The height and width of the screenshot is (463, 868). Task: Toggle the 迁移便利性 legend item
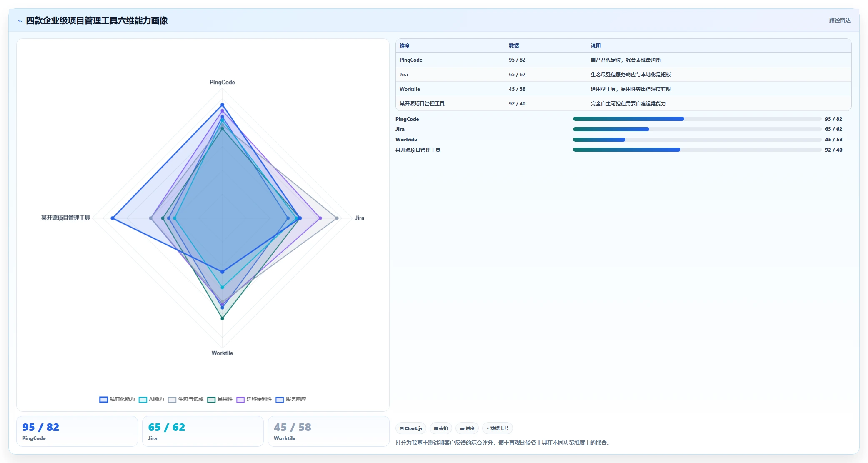point(254,399)
